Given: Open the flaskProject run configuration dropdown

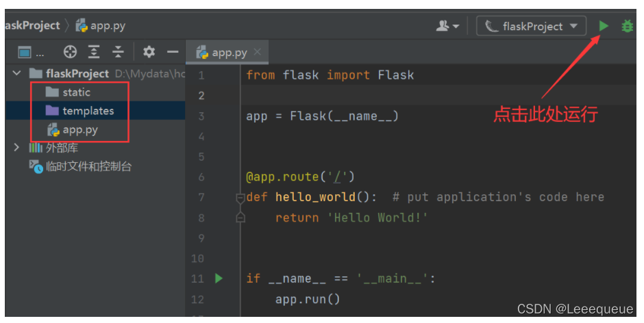Looking at the screenshot, I should [x=531, y=26].
